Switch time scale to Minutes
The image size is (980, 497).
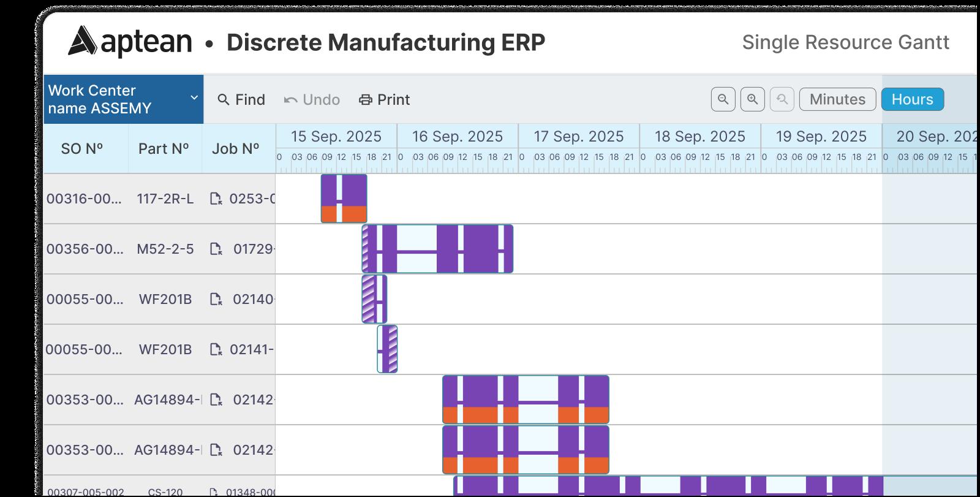[x=837, y=99]
